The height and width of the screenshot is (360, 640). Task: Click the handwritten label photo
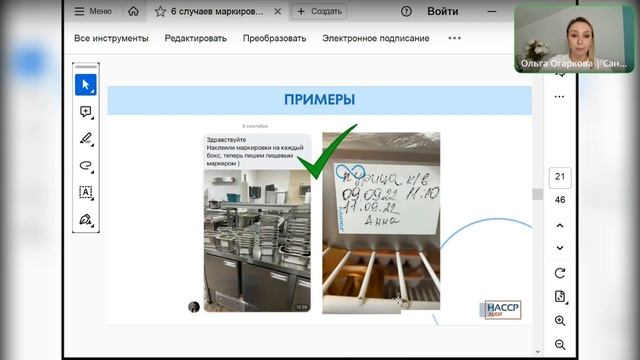click(x=381, y=223)
